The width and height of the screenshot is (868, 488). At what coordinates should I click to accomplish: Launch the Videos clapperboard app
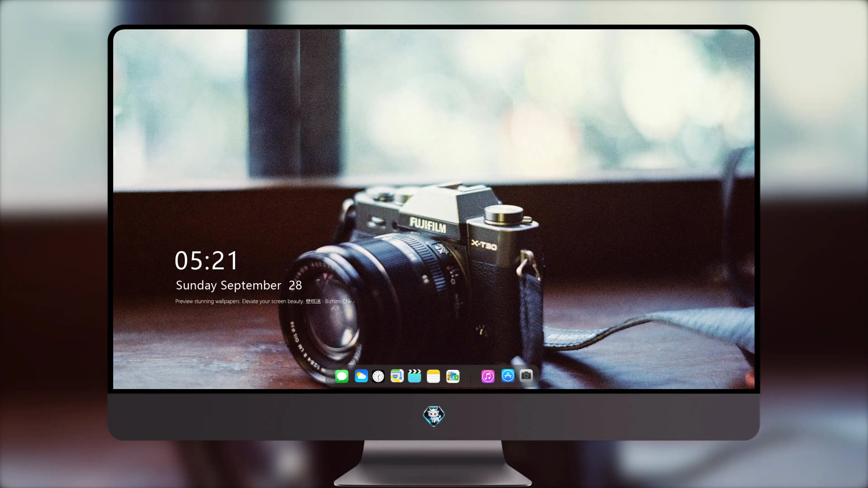tap(415, 376)
